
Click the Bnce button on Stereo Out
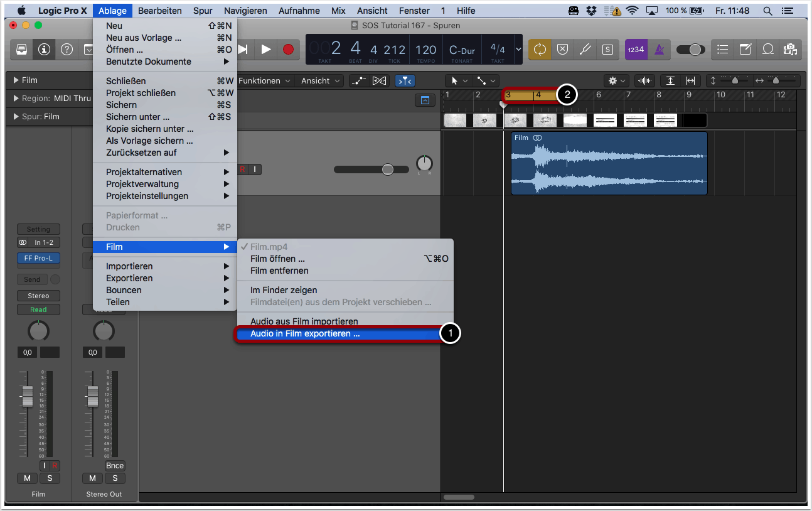tap(115, 466)
